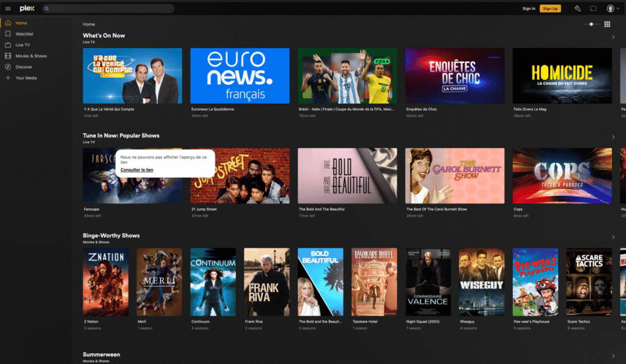Open the Scare Tactics poster
This screenshot has height=364, width=626.
[x=589, y=282]
